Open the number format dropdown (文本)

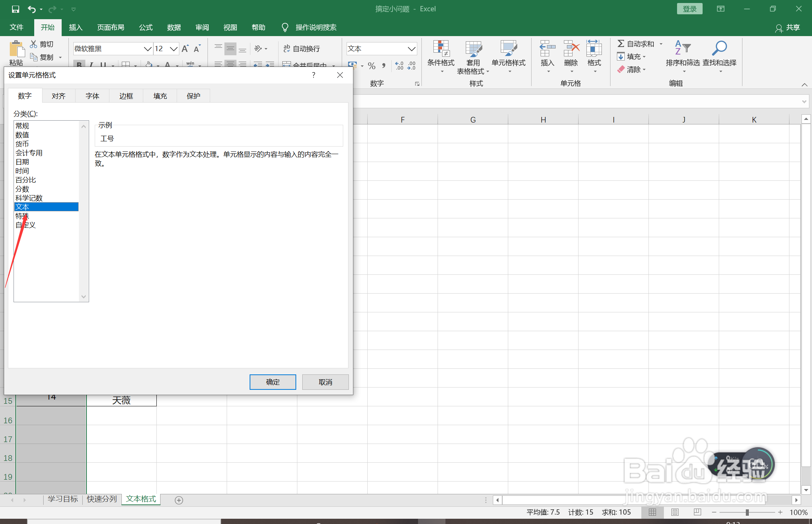[412, 49]
